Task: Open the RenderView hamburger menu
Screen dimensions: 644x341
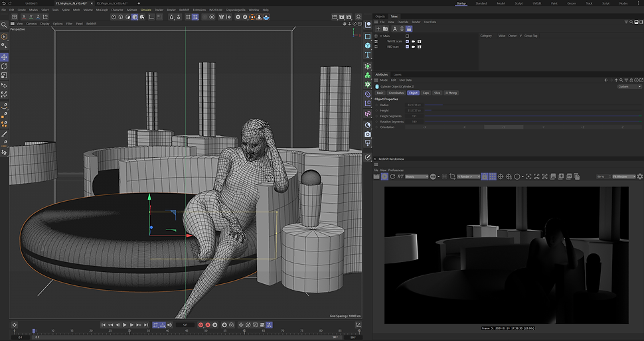Action: [x=376, y=165]
